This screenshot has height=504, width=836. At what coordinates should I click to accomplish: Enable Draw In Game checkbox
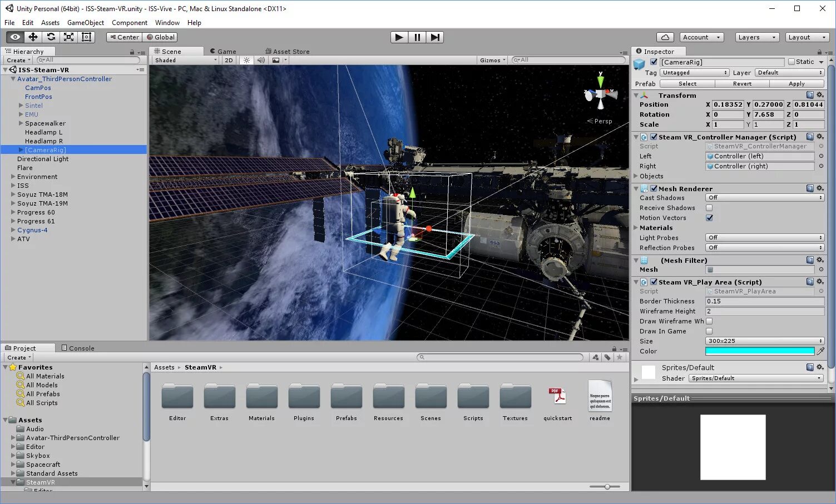click(709, 331)
